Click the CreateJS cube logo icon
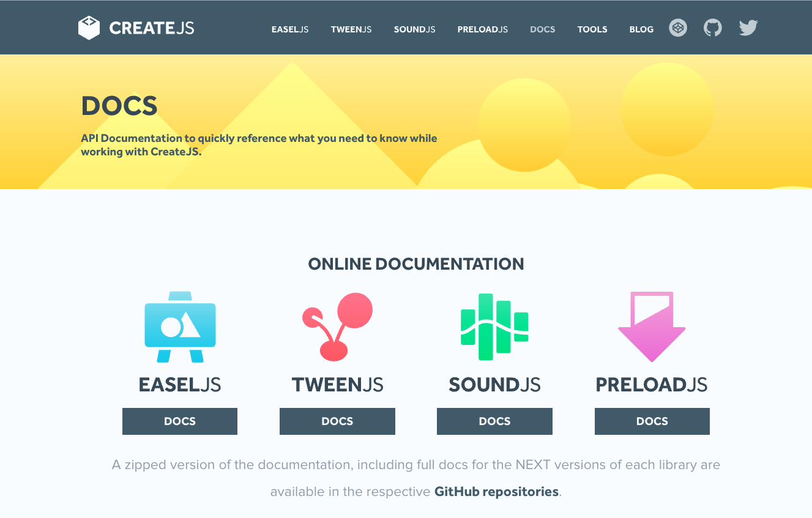Image resolution: width=812 pixels, height=518 pixels. point(89,28)
